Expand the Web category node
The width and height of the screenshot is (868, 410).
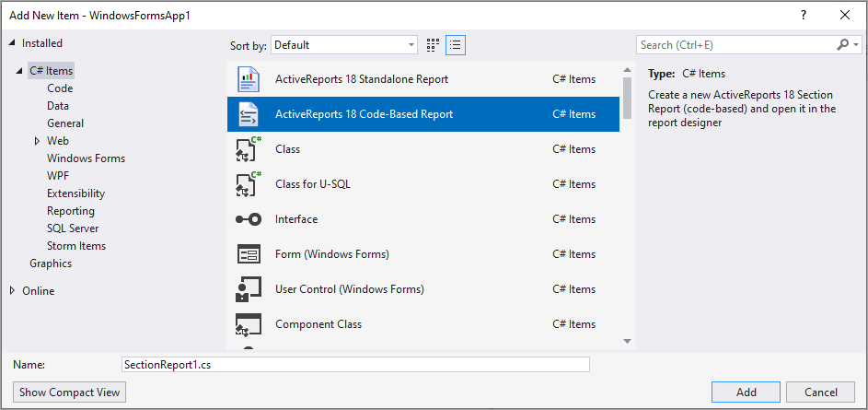pos(37,141)
